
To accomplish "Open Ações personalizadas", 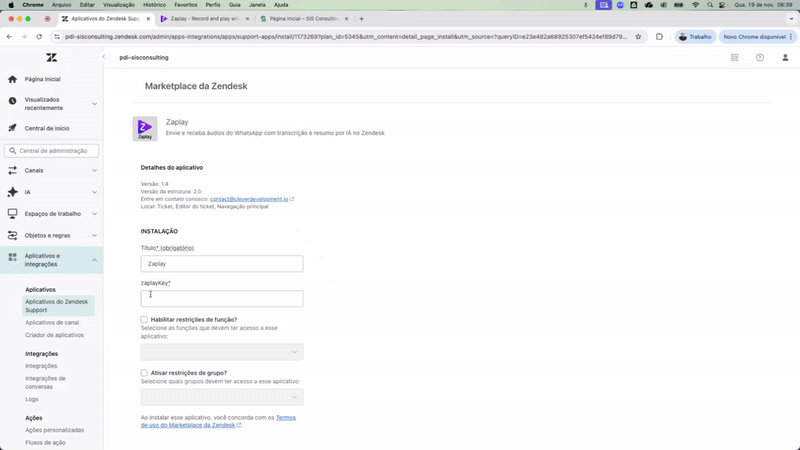I will [x=55, y=430].
